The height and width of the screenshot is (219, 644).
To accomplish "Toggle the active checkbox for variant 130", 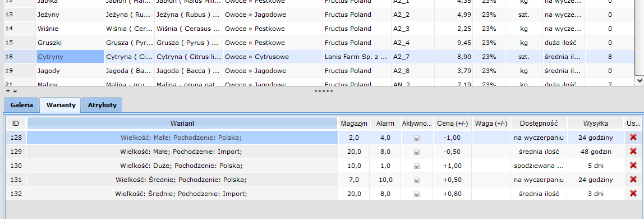I will point(416,166).
